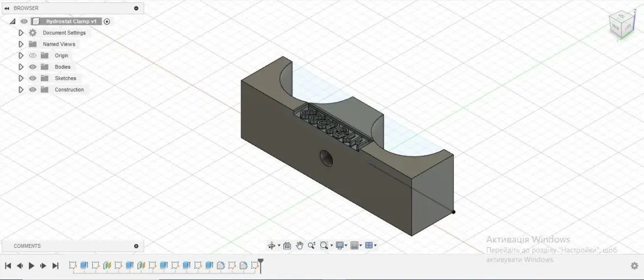Step timeline forward one feature
Image resolution: width=644 pixels, height=280 pixels.
pyautogui.click(x=43, y=266)
